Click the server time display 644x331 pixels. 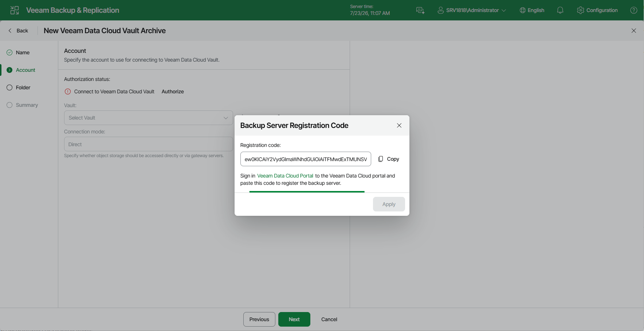370,10
